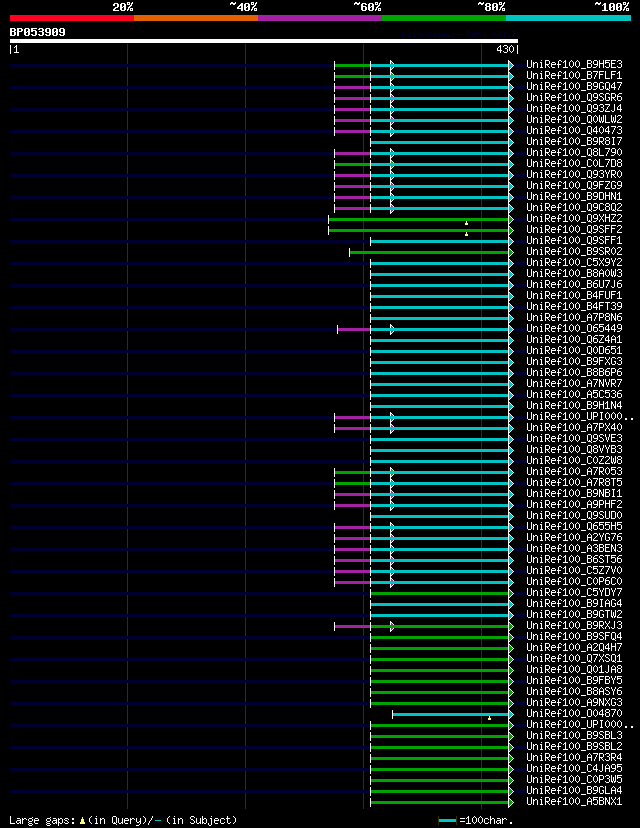This screenshot has width=640, height=828.
Task: Choose the UniRef100_Q0D651 entry
Action: coord(575,351)
